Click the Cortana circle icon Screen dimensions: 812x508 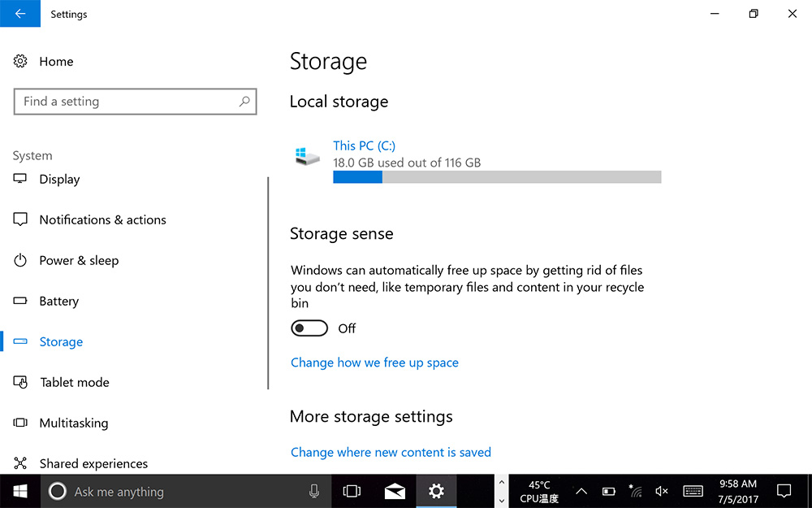tap(58, 491)
